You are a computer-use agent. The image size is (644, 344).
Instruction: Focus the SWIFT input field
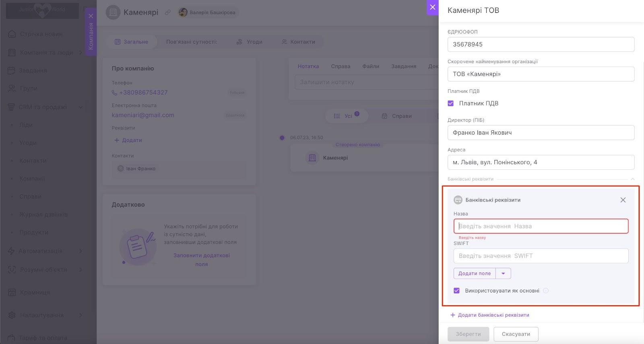pyautogui.click(x=541, y=256)
